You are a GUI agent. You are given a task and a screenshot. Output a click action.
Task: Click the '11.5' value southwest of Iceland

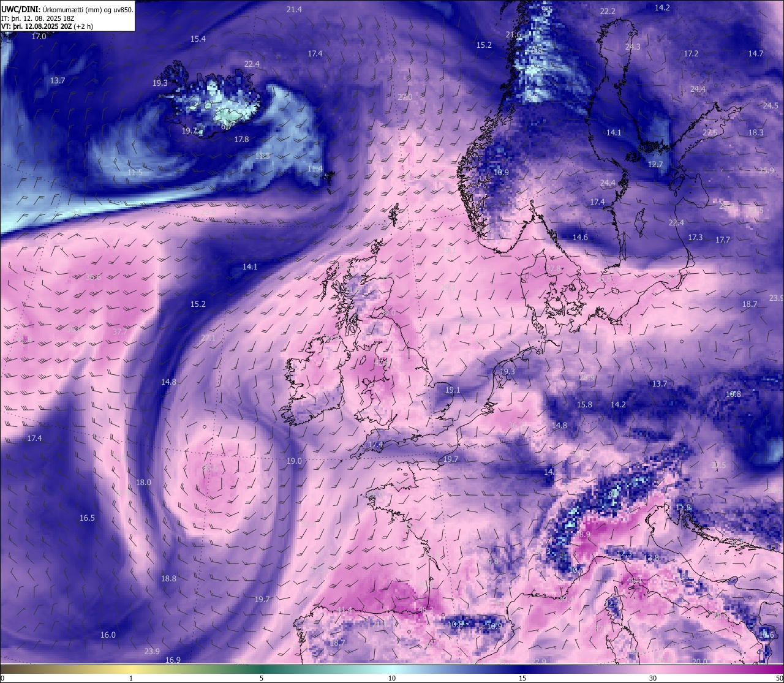(135, 173)
